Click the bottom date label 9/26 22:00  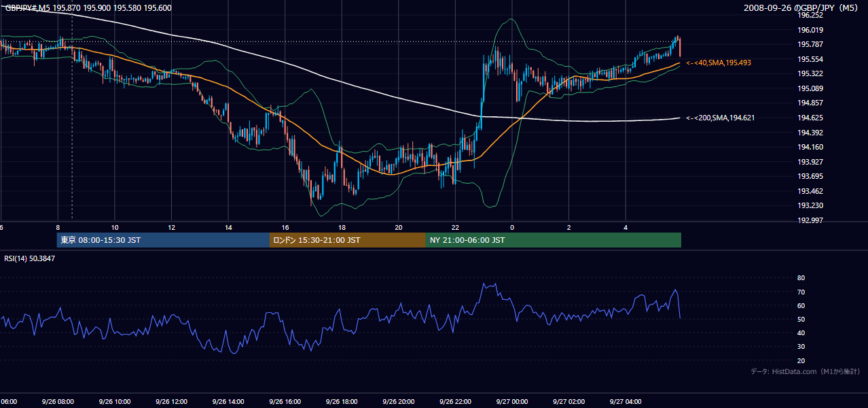(x=454, y=401)
